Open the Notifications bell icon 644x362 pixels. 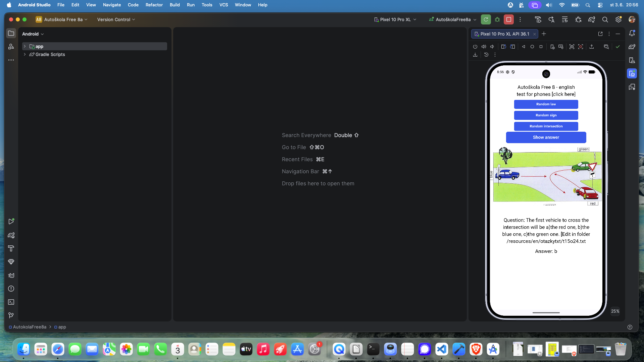(x=632, y=33)
